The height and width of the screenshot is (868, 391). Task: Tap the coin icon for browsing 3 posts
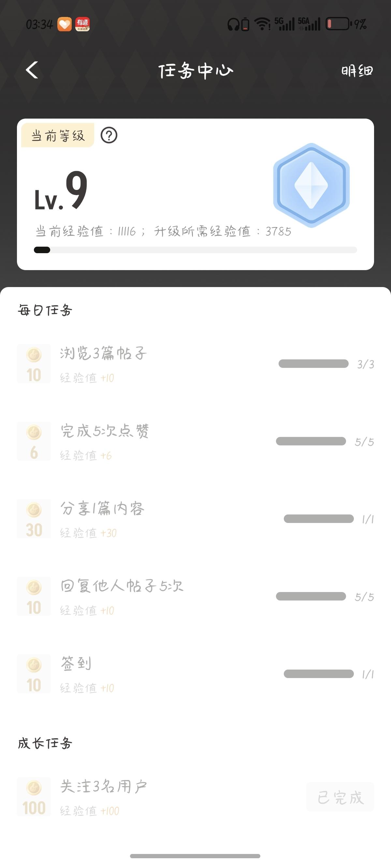tap(34, 364)
